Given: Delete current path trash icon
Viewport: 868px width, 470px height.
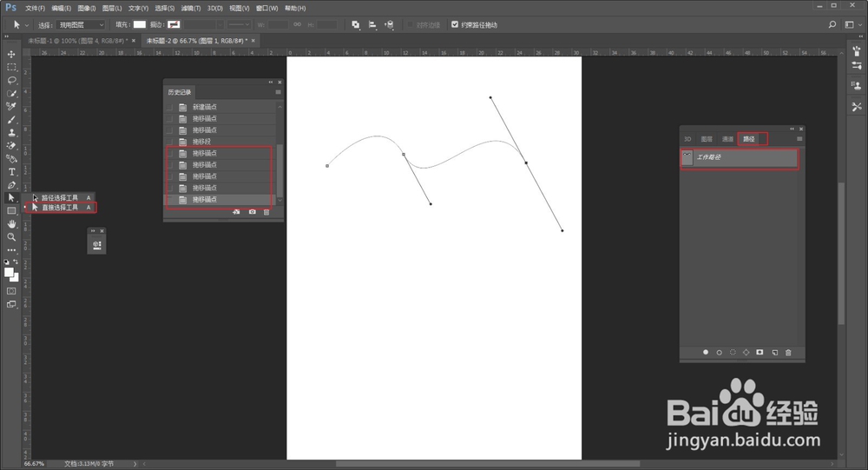Looking at the screenshot, I should click(788, 353).
